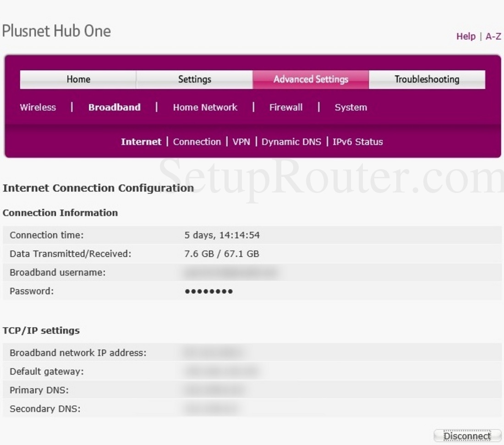Screen dimensions: 504x445
Task: Open the Connection subsection
Action: coord(197,142)
